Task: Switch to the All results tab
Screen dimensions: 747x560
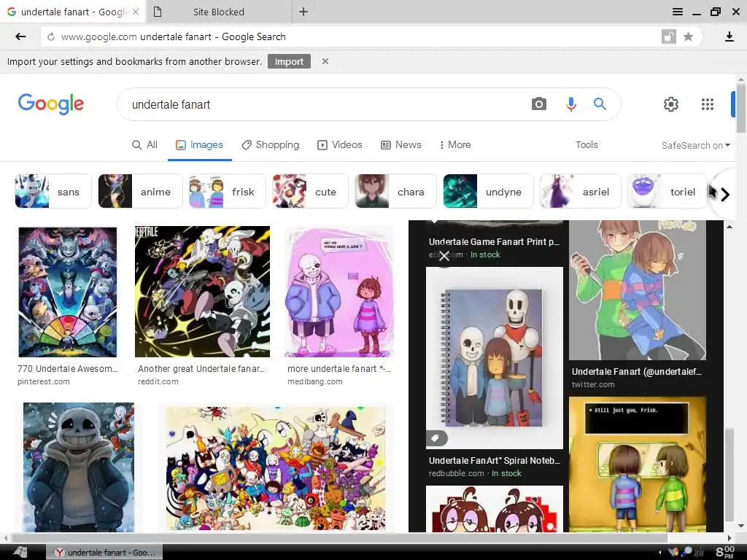Action: tap(145, 145)
